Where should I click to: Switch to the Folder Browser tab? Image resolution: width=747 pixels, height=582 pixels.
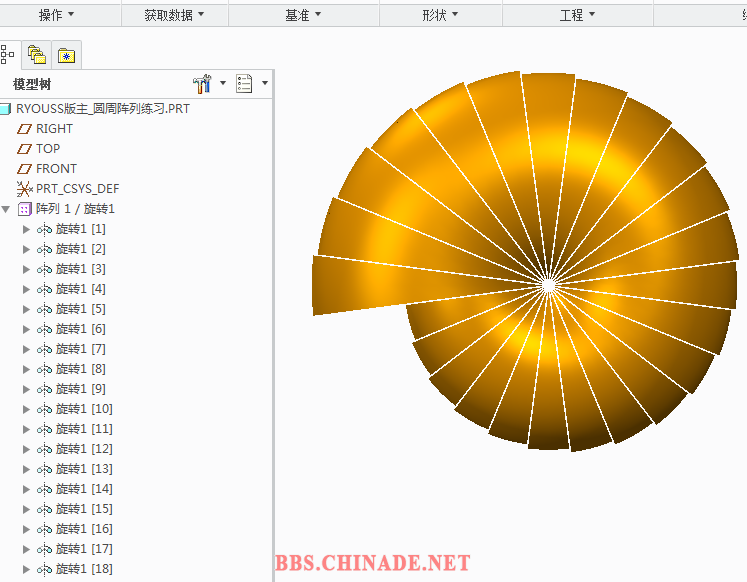(37, 55)
